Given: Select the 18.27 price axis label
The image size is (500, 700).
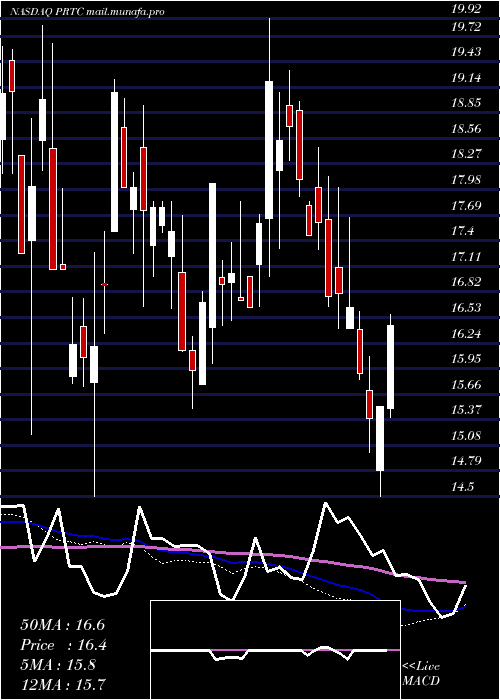Looking at the screenshot, I should (x=466, y=154).
